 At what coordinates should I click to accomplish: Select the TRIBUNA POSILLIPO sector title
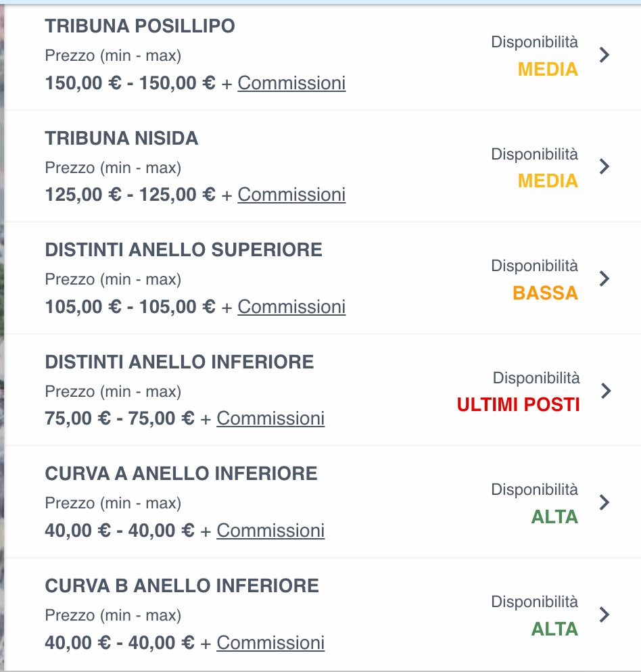(x=140, y=26)
